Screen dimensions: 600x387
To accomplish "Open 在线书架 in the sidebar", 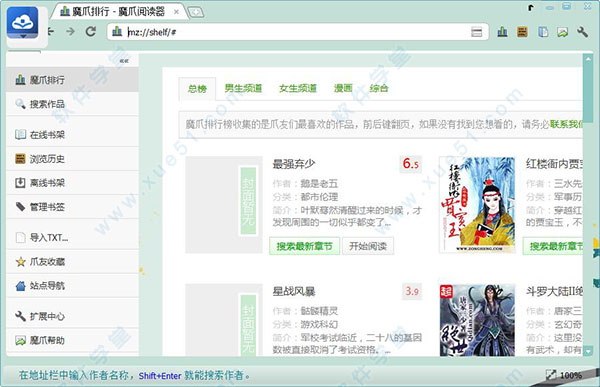I will (72, 135).
